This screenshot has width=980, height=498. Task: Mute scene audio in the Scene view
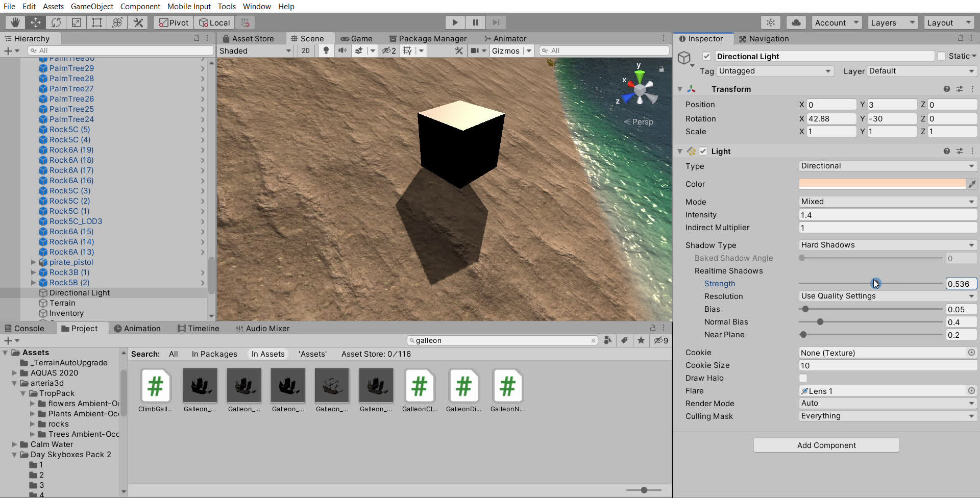[342, 51]
